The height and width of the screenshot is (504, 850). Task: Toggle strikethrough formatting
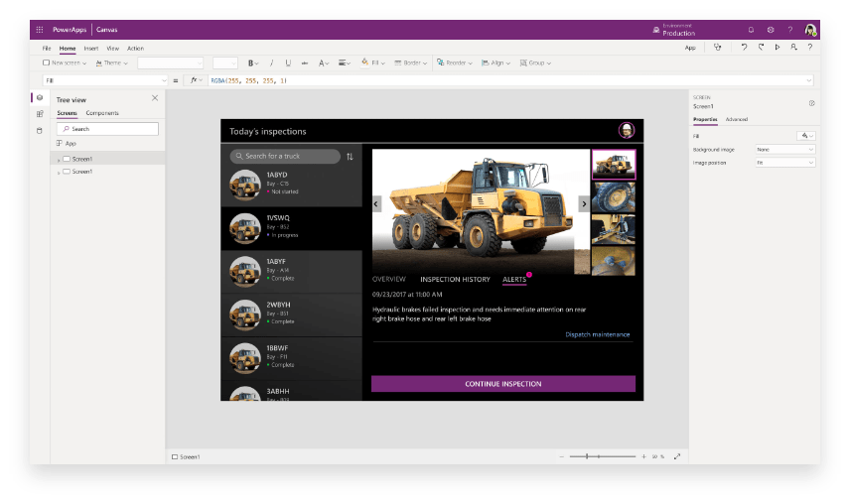tap(305, 63)
